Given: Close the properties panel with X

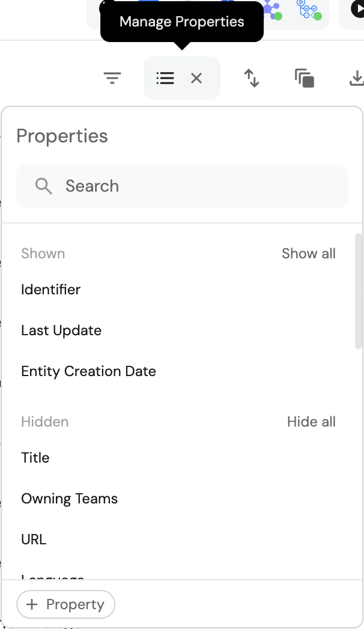Looking at the screenshot, I should (x=196, y=78).
